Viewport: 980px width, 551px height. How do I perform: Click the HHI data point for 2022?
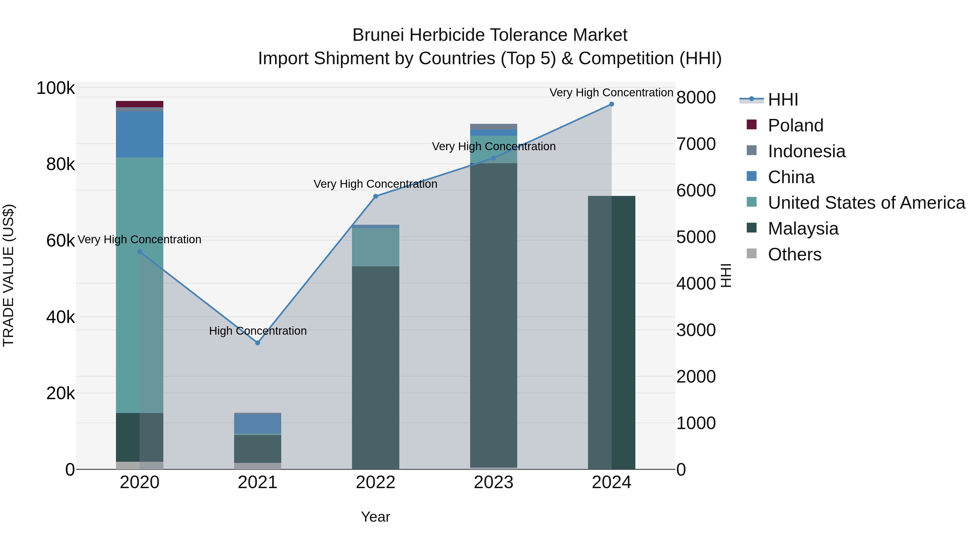pyautogui.click(x=375, y=196)
